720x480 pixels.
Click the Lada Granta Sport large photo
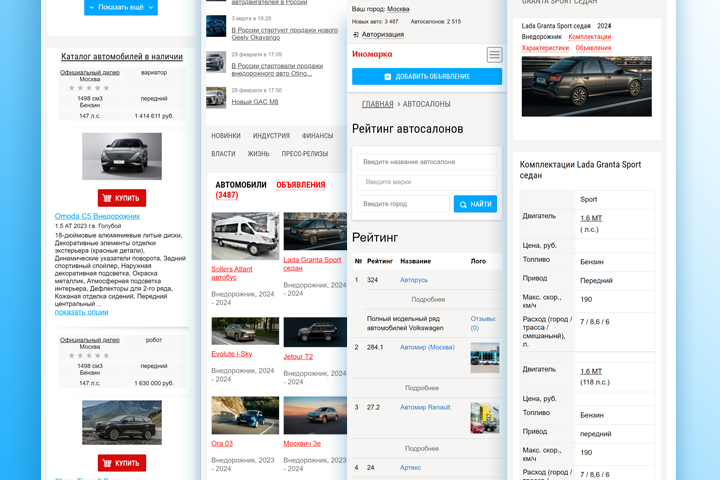pyautogui.click(x=586, y=86)
